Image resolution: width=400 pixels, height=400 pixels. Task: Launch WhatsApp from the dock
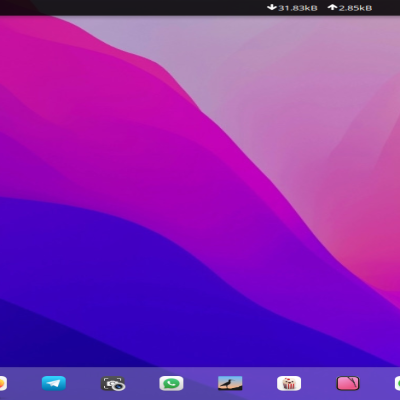coord(171,383)
